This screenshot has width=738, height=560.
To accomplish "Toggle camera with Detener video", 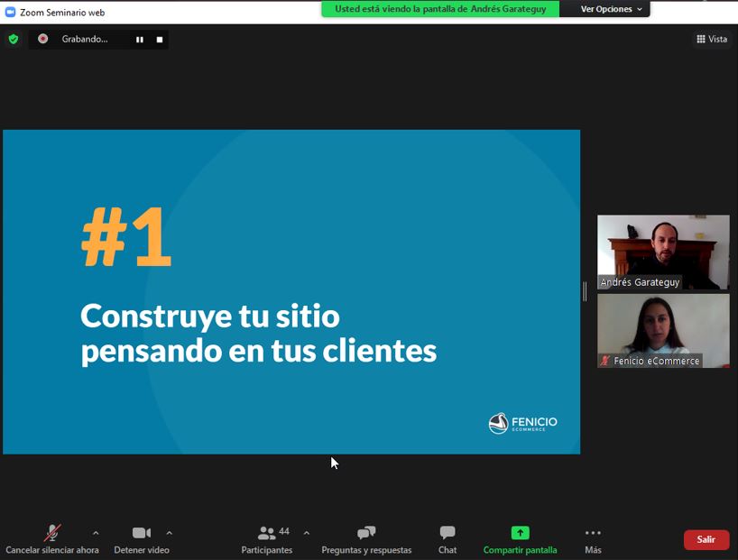I will click(x=141, y=539).
